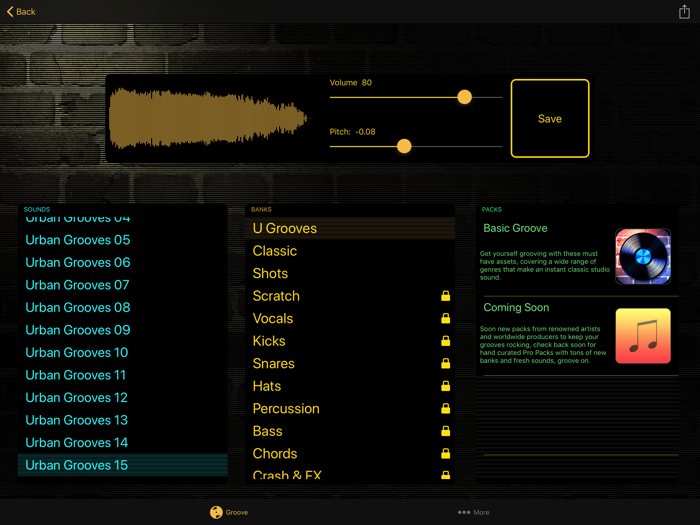Save the current sound settings
Screen dimensions: 700x525
coord(550,118)
